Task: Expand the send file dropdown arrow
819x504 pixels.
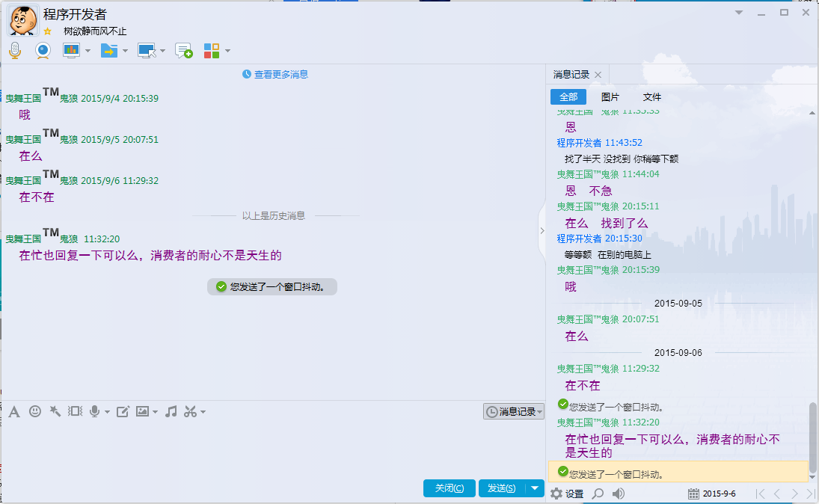Action: pyautogui.click(x=126, y=51)
